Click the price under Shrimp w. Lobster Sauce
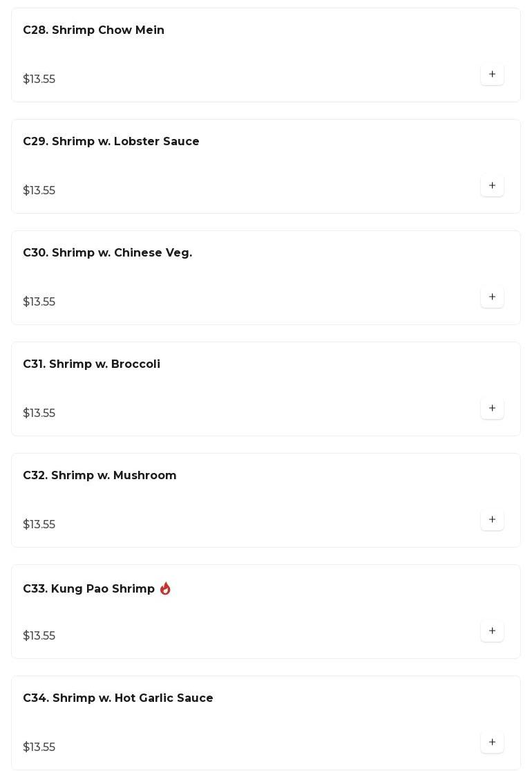 coord(39,191)
